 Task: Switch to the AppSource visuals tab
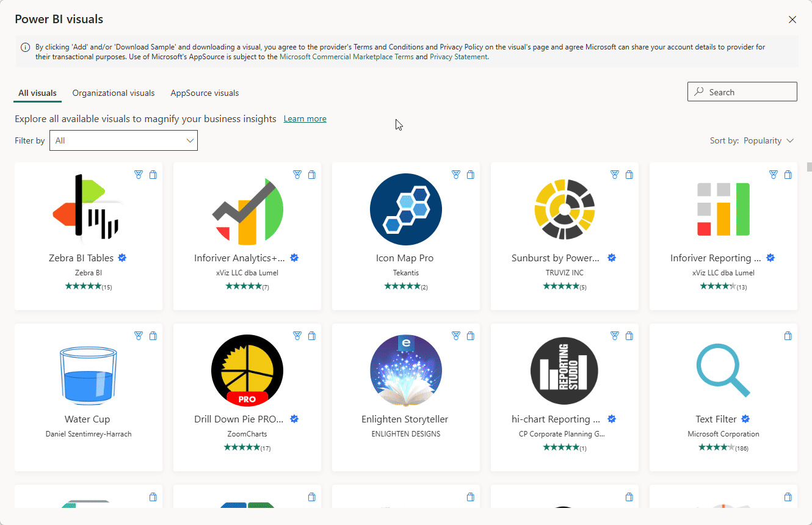(205, 93)
